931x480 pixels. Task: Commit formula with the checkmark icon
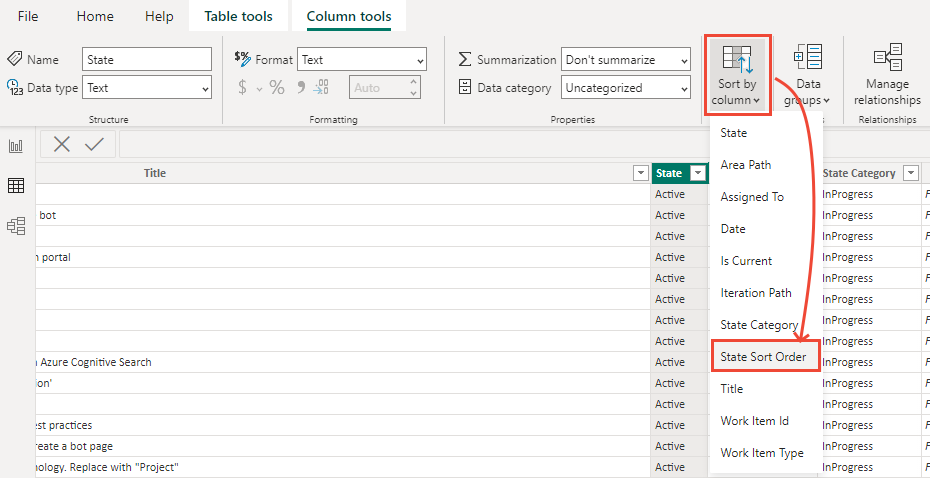[x=94, y=144]
